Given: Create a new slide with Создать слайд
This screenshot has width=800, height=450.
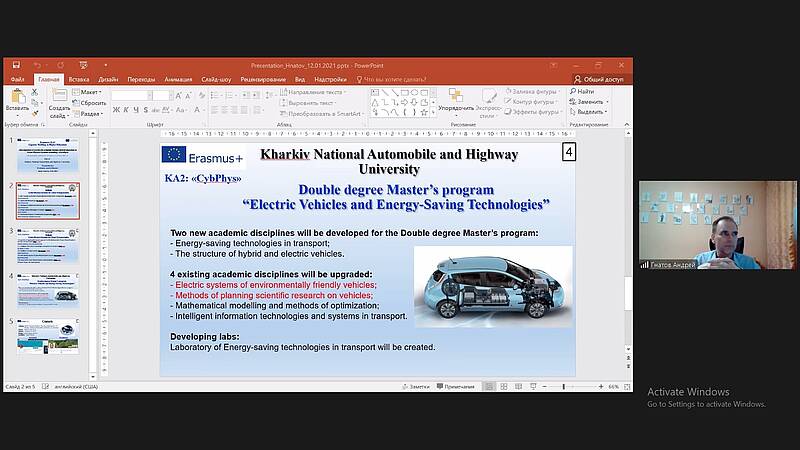Looking at the screenshot, I should pyautogui.click(x=59, y=104).
